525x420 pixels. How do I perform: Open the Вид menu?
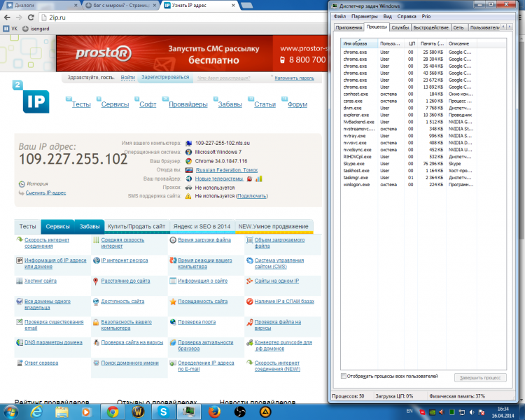tap(387, 16)
